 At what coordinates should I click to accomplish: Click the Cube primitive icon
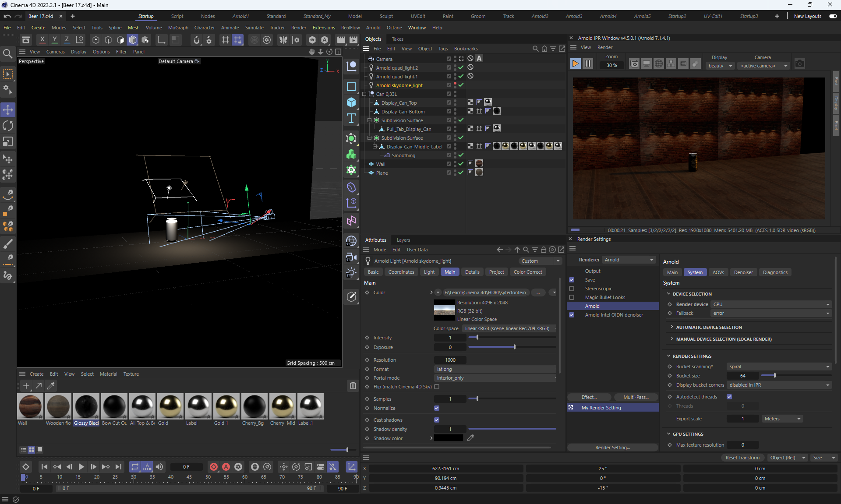[351, 102]
